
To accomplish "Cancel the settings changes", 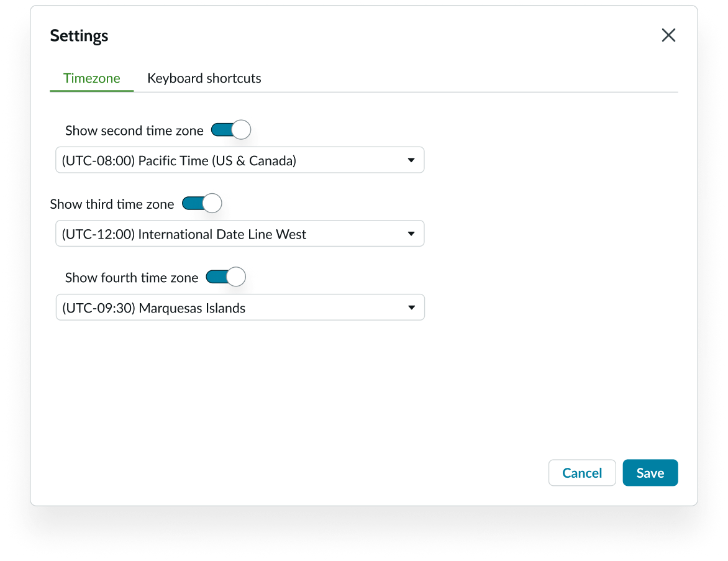I will click(x=581, y=473).
